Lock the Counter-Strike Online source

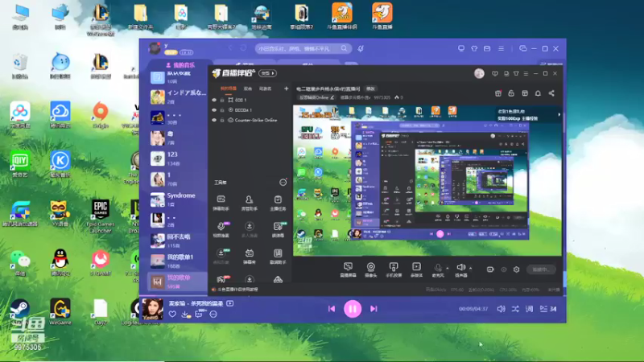click(x=222, y=120)
